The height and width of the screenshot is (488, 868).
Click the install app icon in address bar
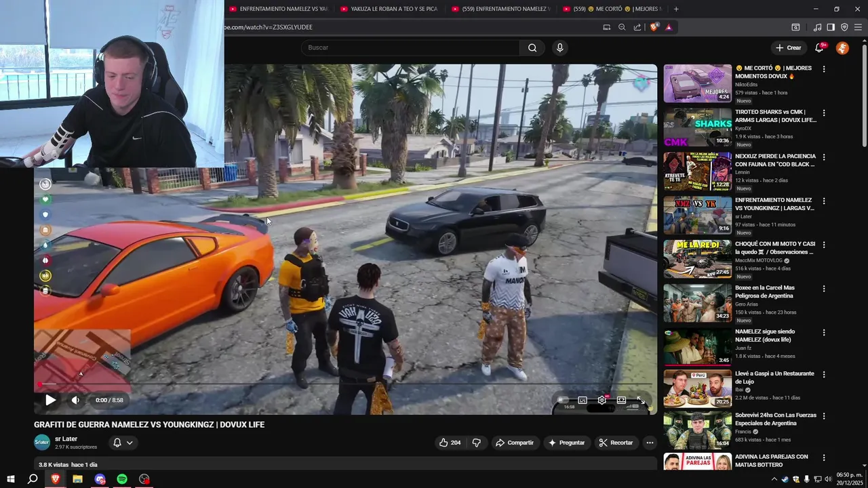tap(606, 27)
